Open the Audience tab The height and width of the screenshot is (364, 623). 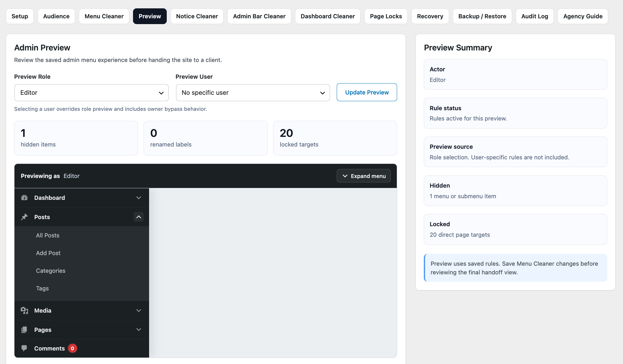pos(56,16)
